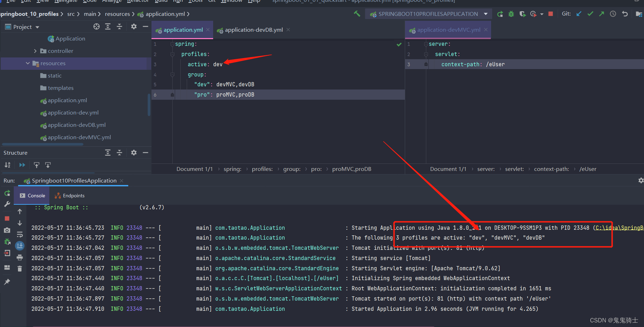The image size is (644, 327).
Task: Collapse all nodes in Project panel
Action: tap(119, 26)
